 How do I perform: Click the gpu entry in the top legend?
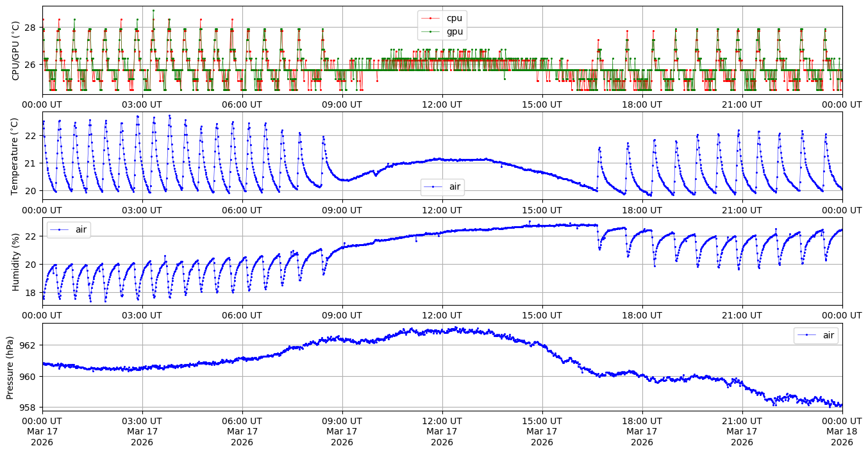pyautogui.click(x=454, y=31)
